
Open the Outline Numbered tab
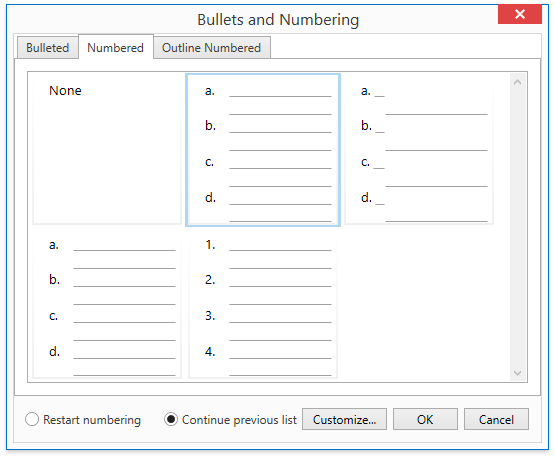[212, 48]
